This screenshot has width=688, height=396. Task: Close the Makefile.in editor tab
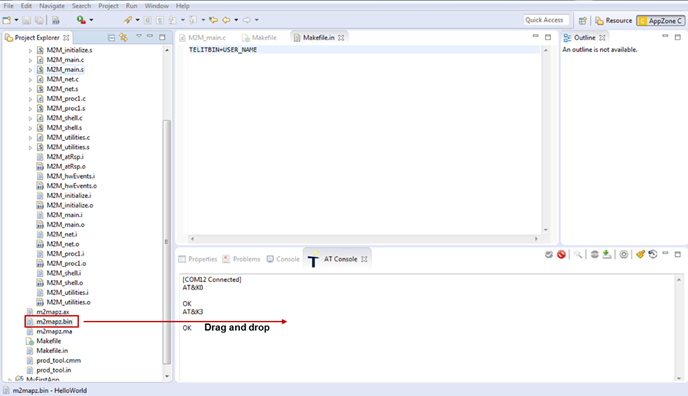[x=341, y=38]
